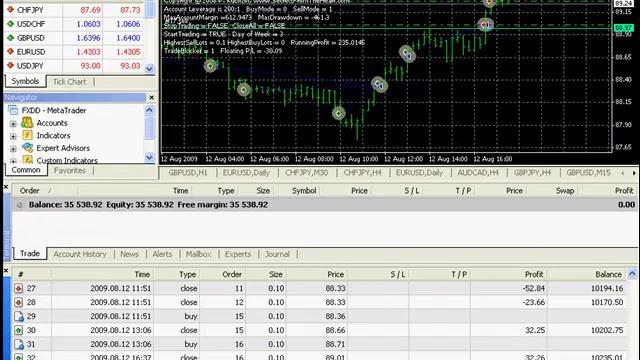This screenshot has width=640, height=360.
Task: Select the GBPJPY,H4 chart tab
Action: [x=533, y=173]
